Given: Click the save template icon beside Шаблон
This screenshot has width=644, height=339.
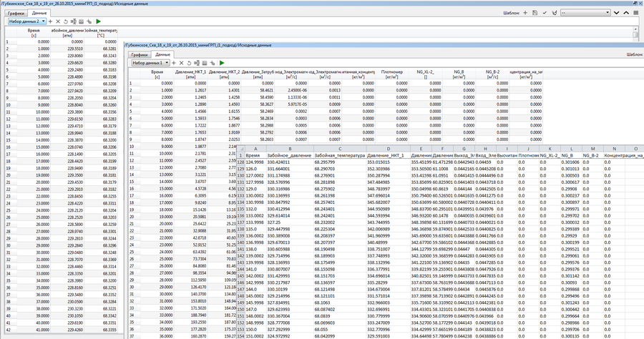Looking at the screenshot, I should point(535,13).
